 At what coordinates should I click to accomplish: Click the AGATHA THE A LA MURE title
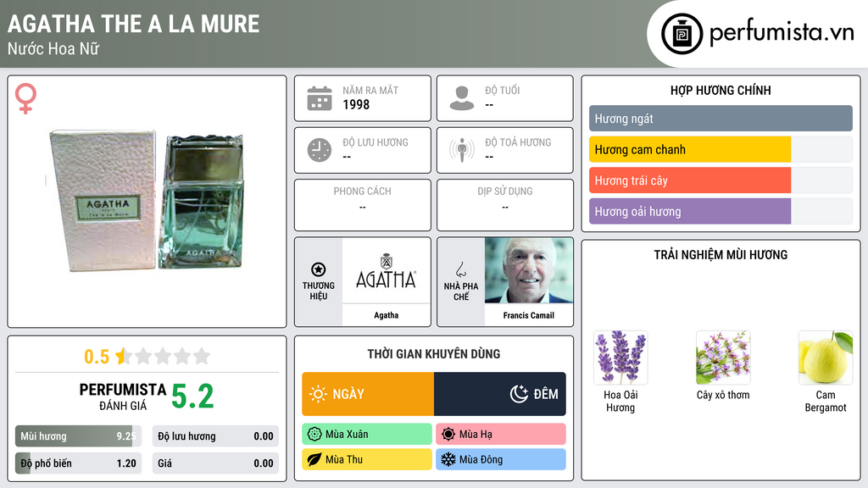tap(133, 24)
